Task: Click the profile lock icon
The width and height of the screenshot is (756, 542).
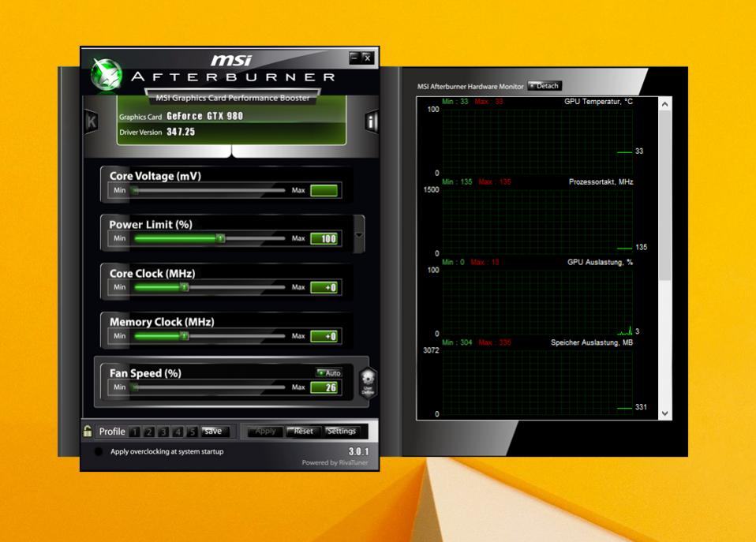Action: pyautogui.click(x=88, y=431)
